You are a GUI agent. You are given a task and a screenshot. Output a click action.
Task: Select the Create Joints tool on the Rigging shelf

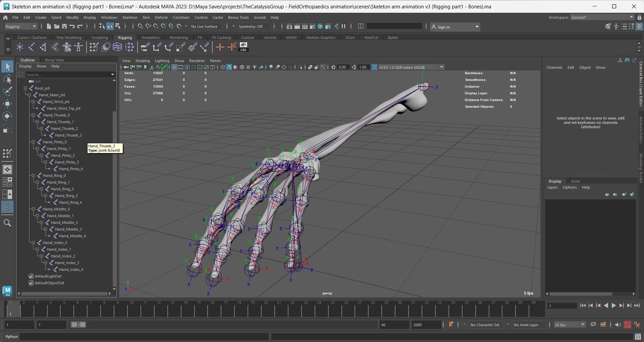[19, 47]
